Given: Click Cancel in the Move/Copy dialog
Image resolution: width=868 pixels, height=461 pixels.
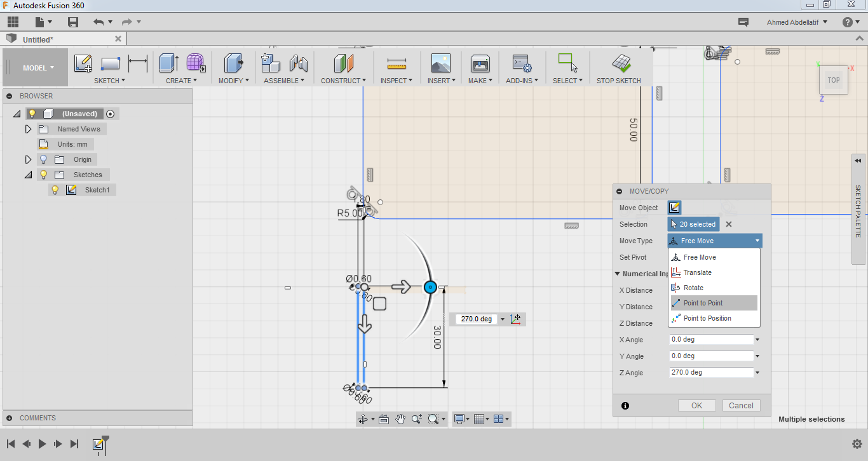Looking at the screenshot, I should [741, 405].
